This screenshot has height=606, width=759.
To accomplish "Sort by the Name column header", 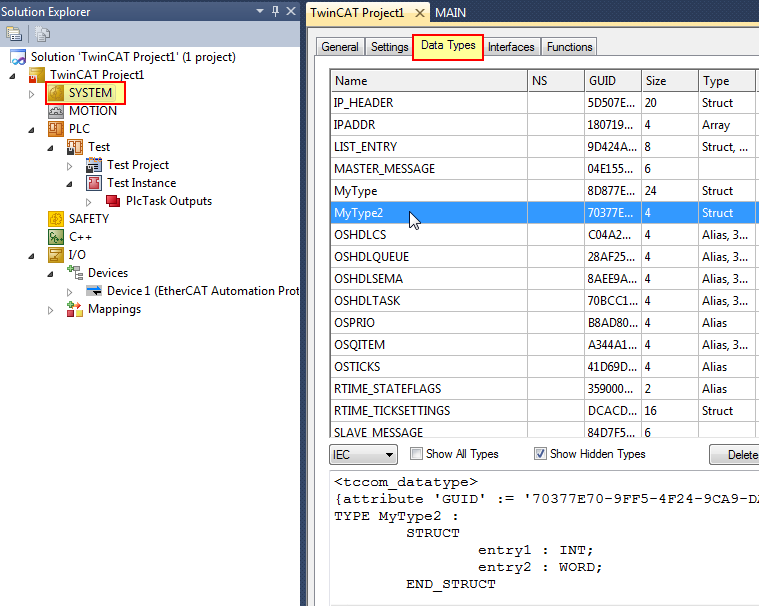I will [429, 81].
